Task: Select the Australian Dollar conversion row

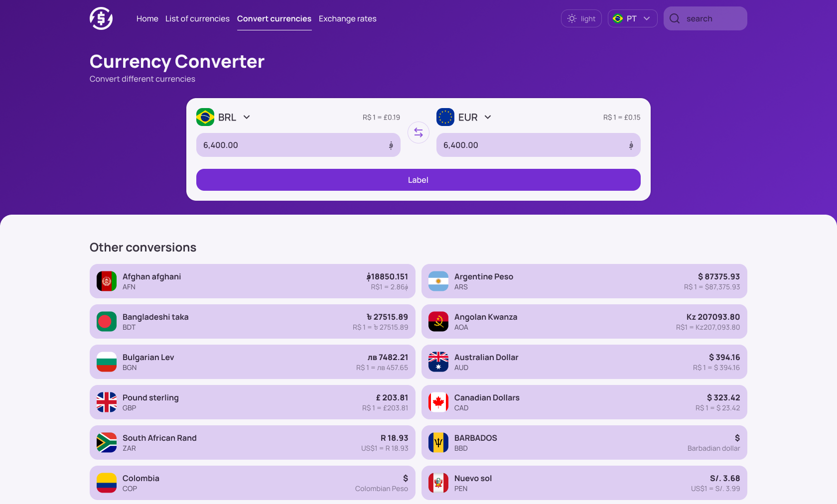Action: coord(584,362)
